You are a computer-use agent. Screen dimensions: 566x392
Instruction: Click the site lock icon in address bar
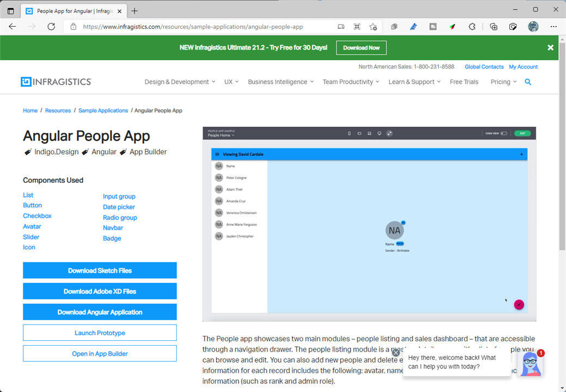pyautogui.click(x=73, y=26)
